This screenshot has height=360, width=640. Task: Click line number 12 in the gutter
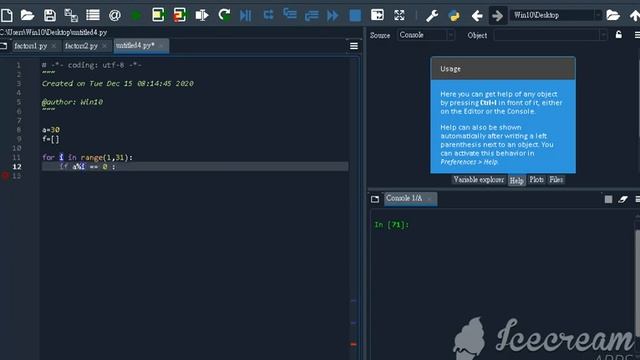coord(17,167)
